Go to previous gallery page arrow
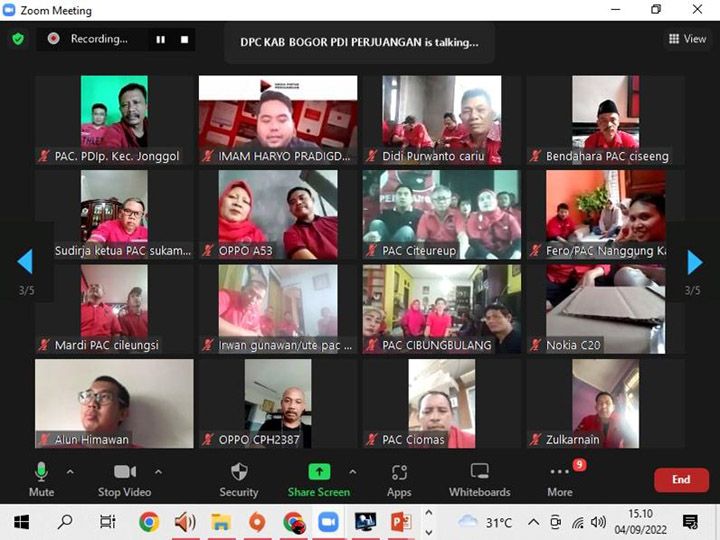The width and height of the screenshot is (720, 540). [x=25, y=262]
